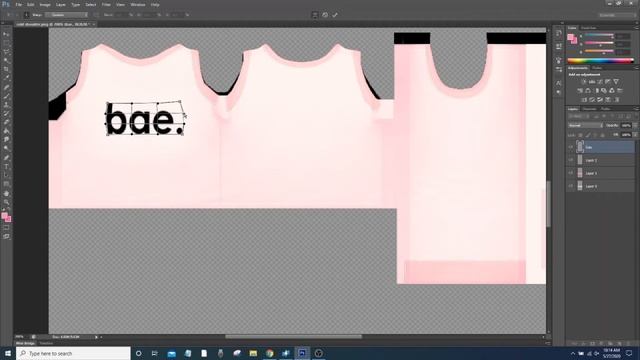Switch to the Styles tab

point(597,68)
